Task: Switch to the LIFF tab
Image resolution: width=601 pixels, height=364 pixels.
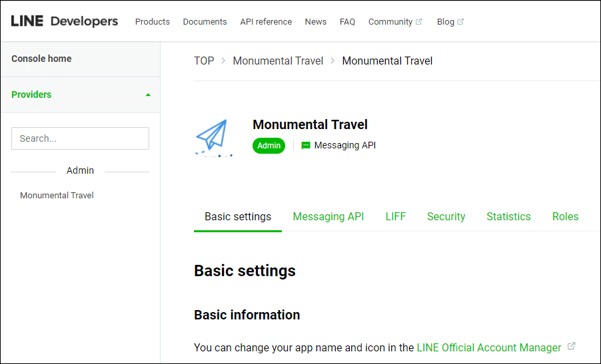Action: (395, 216)
